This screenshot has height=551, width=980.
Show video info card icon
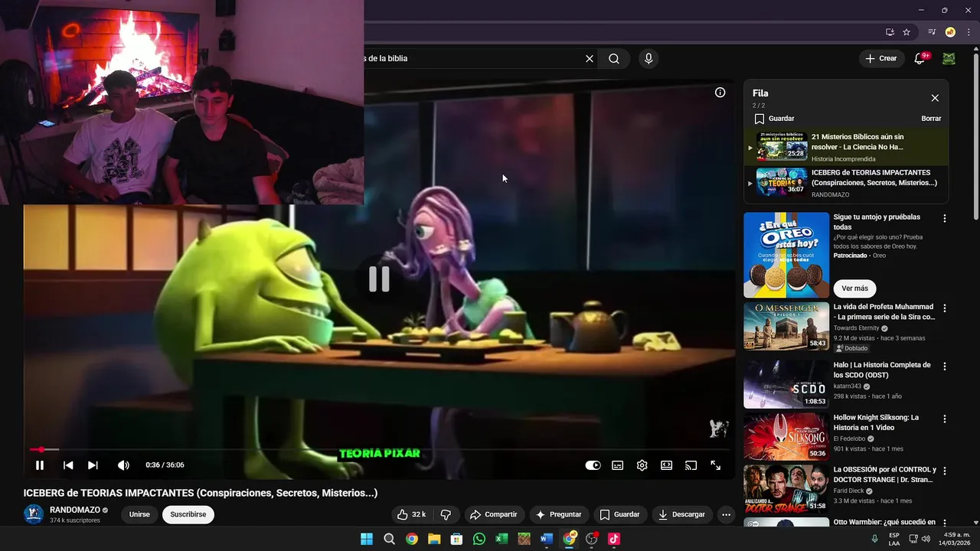coord(720,93)
